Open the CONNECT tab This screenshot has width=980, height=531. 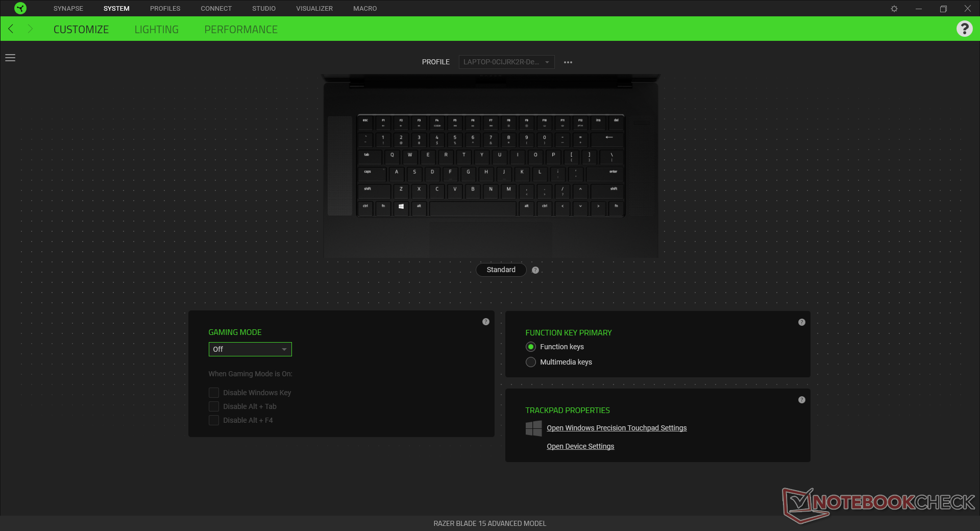coord(216,9)
